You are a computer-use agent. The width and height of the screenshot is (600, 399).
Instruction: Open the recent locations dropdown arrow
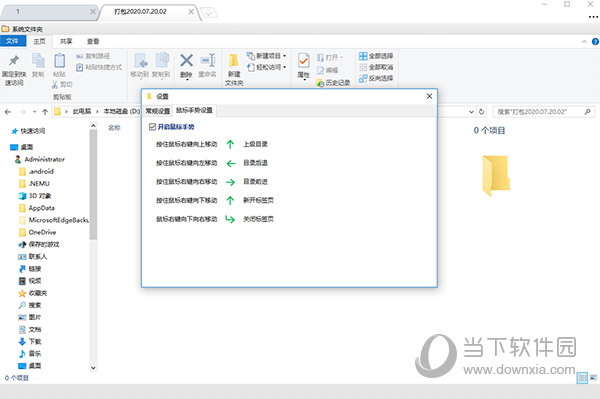point(34,112)
